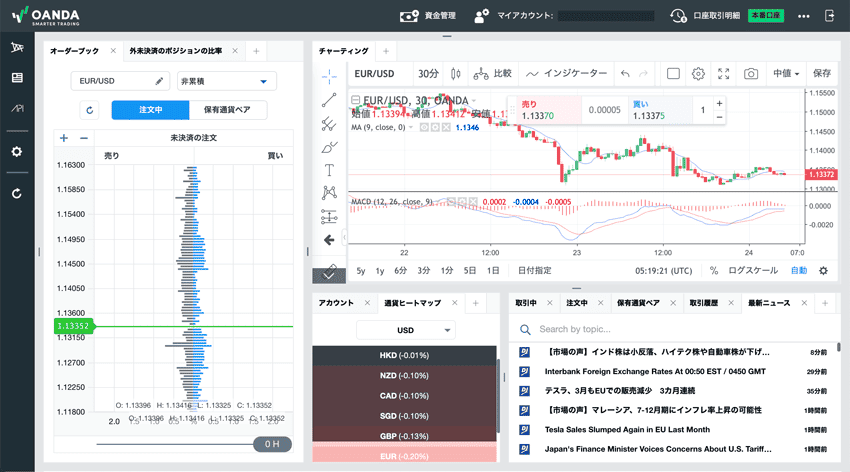Open 日付指定 go-to date

[535, 270]
